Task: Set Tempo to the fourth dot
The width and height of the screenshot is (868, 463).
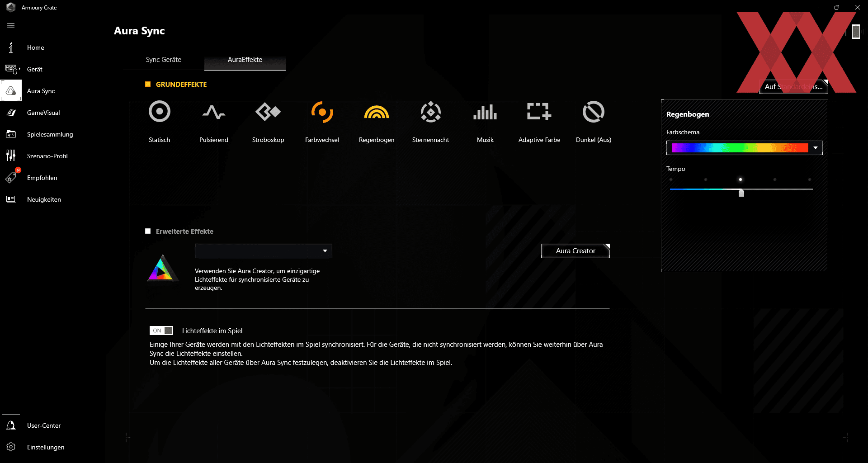Action: tap(775, 180)
